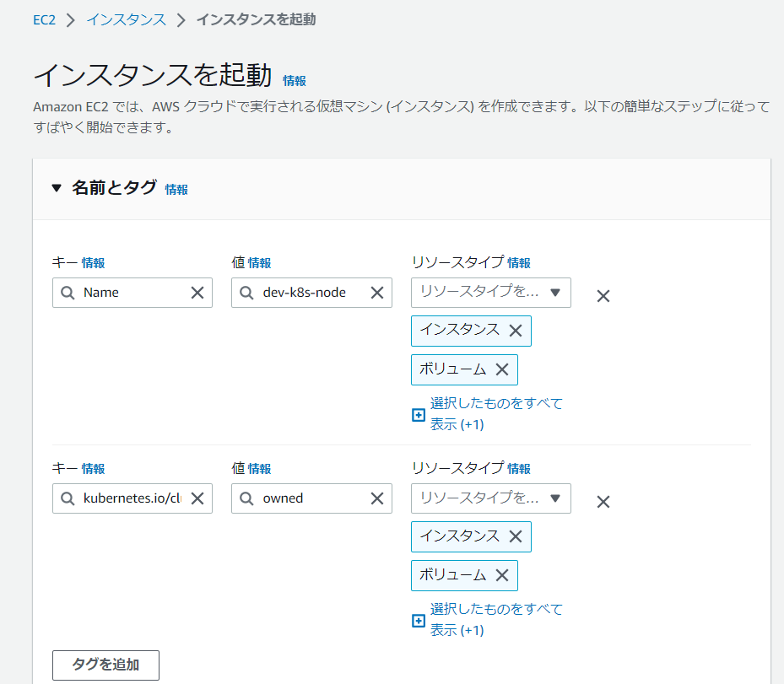Go to EC2 in the breadcrumb

click(x=44, y=19)
